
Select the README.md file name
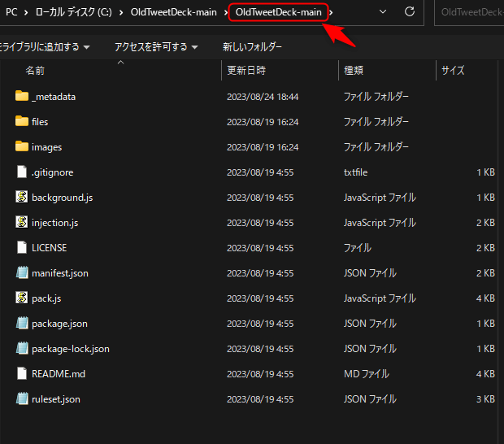[x=59, y=374]
